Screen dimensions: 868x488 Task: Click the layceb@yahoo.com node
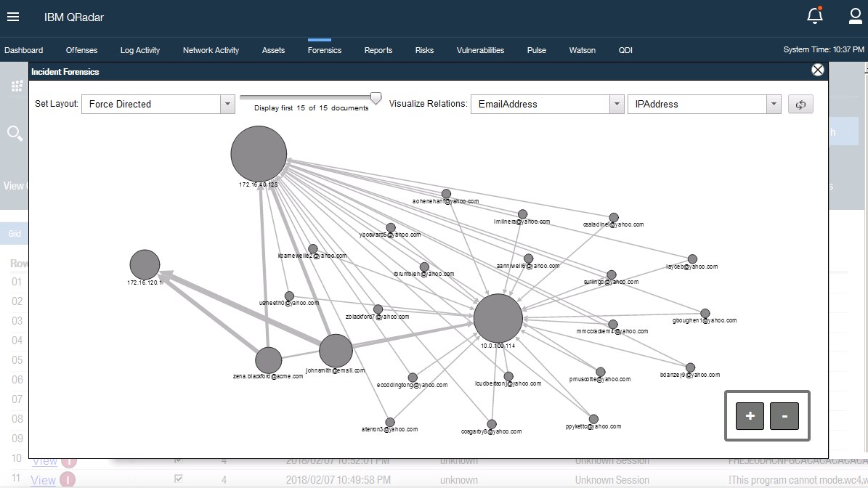[692, 259]
